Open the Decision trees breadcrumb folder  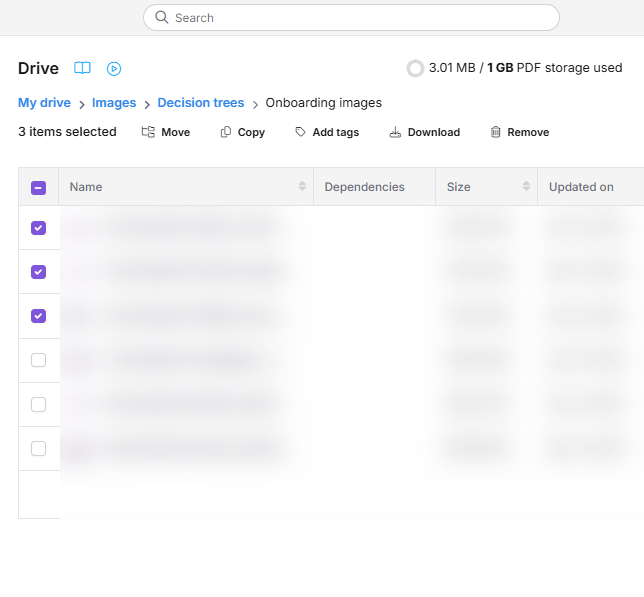coord(201,103)
